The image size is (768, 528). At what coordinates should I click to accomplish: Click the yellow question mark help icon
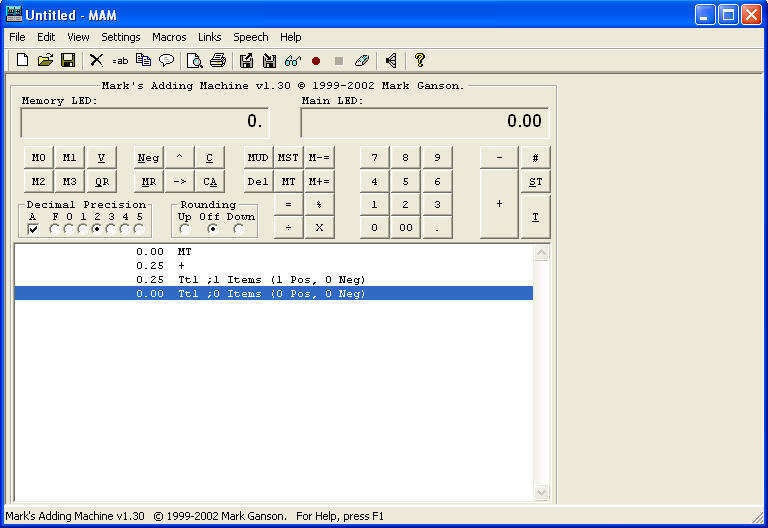(419, 60)
